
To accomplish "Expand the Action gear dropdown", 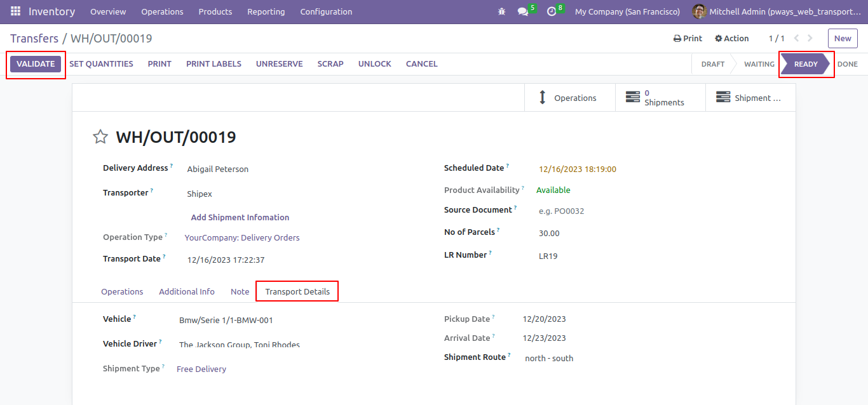I will click(731, 38).
